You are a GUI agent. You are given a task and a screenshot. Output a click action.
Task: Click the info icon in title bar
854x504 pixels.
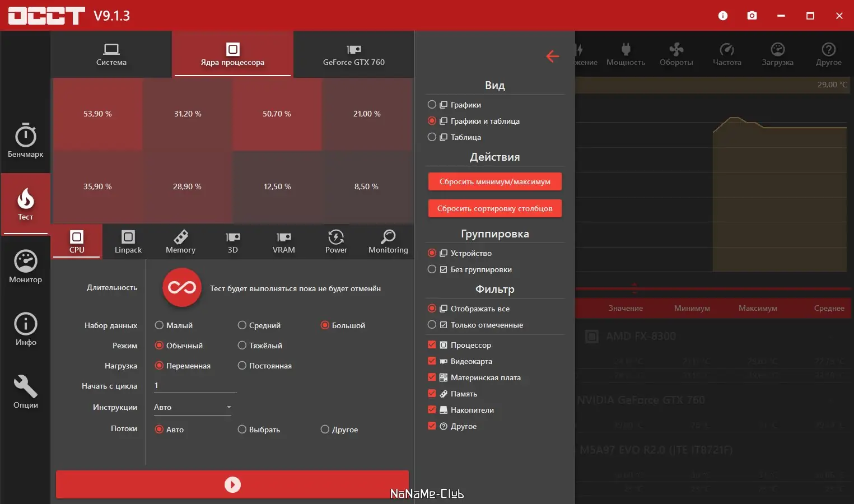pos(723,16)
